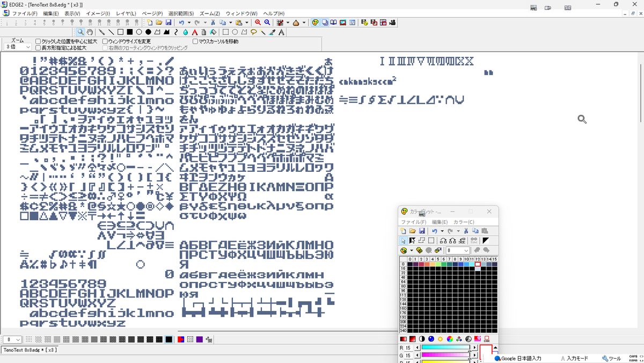Open the 選択範囲(S) menu

click(181, 13)
